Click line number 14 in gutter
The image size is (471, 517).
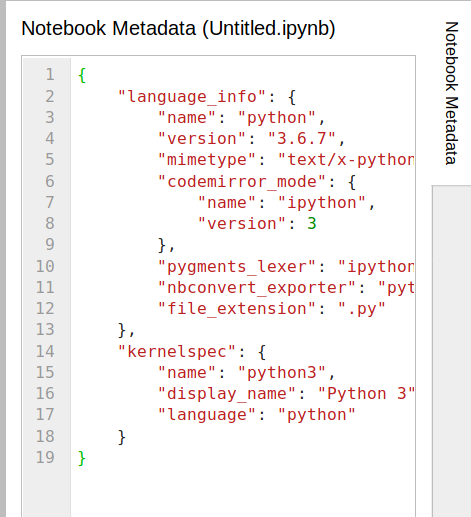pyautogui.click(x=45, y=351)
